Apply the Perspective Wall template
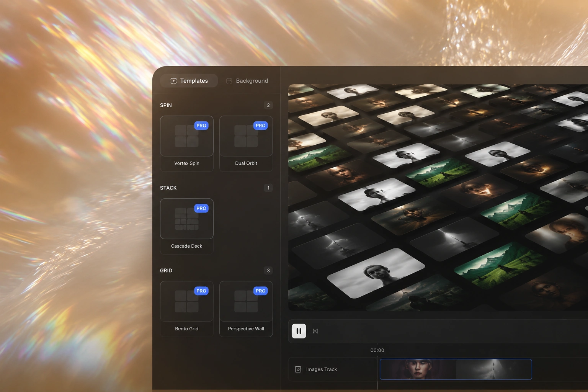The image size is (588, 392). point(246,309)
